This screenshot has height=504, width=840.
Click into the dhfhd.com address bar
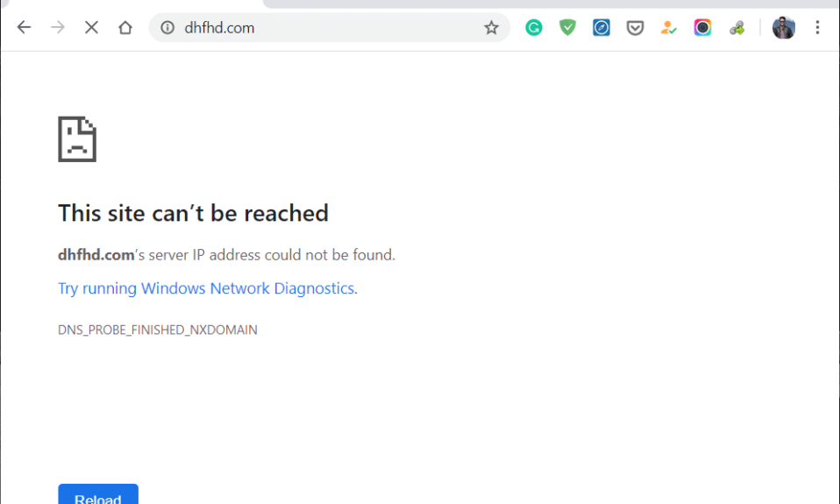[x=322, y=27]
